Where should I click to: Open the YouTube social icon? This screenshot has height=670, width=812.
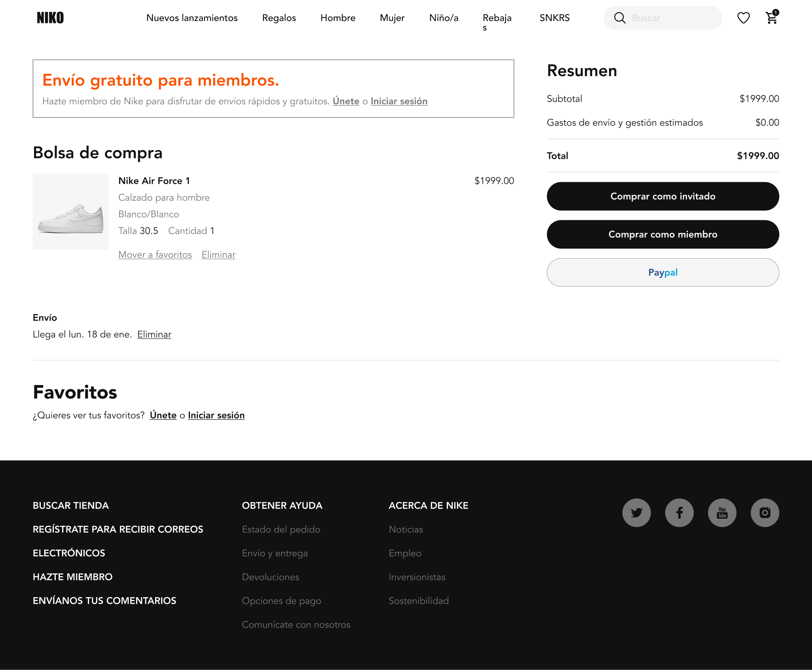(x=722, y=513)
